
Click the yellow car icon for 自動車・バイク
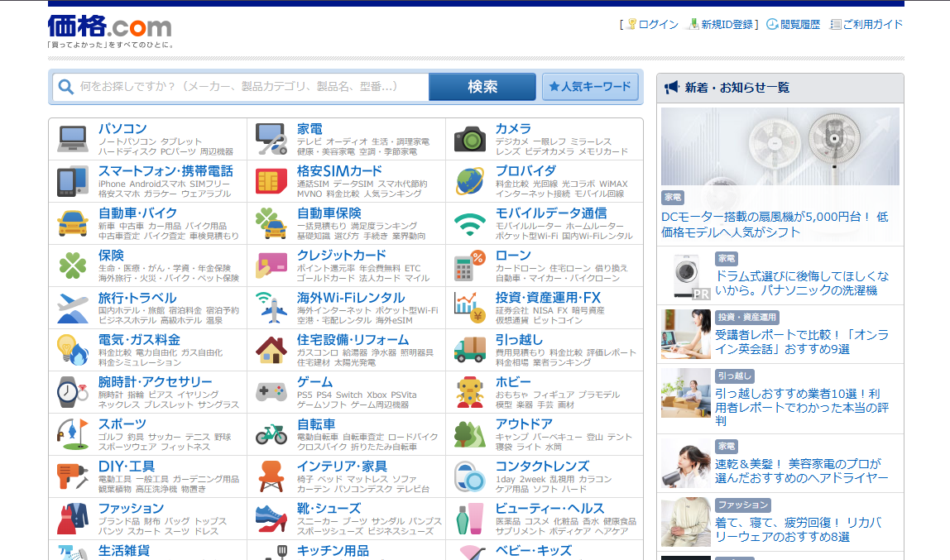pyautogui.click(x=73, y=223)
